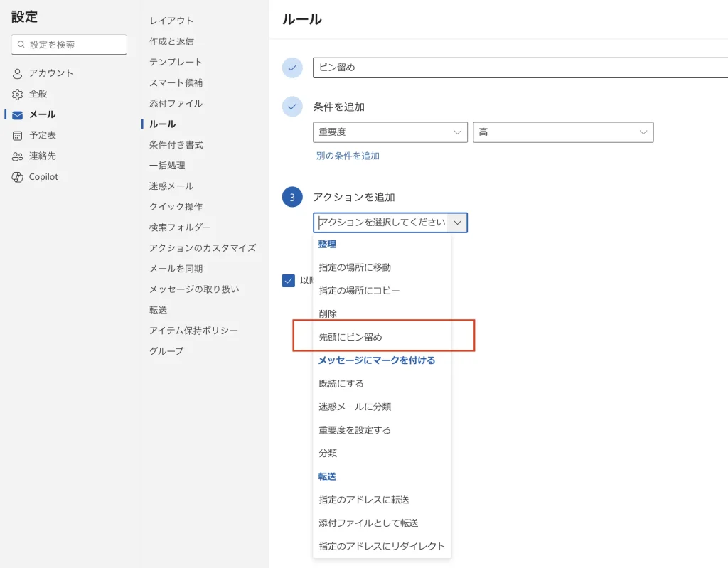
Task: Collapse the アクションを選択してください dropdown
Action: point(458,223)
